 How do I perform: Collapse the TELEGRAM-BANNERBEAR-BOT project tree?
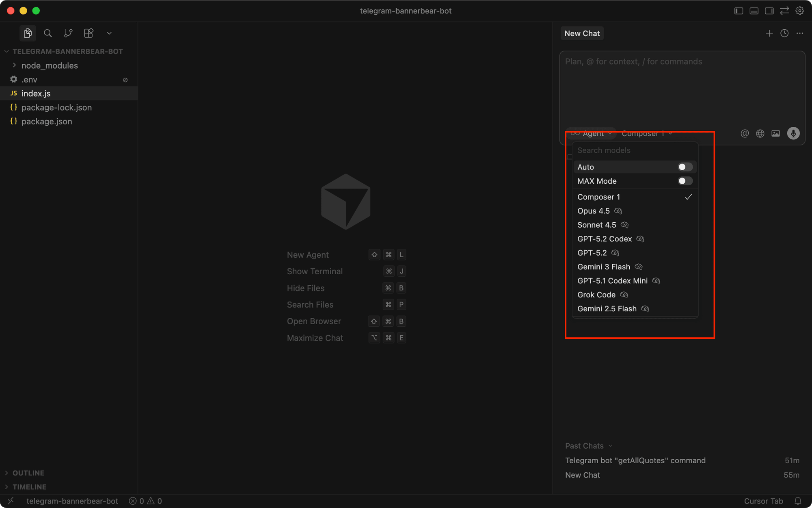6,51
